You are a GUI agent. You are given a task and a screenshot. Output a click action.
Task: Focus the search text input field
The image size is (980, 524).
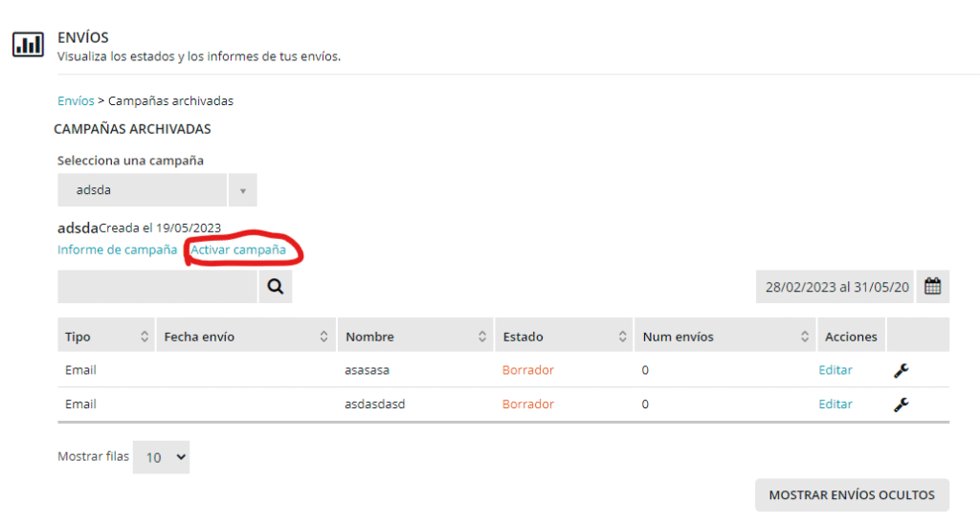157,286
